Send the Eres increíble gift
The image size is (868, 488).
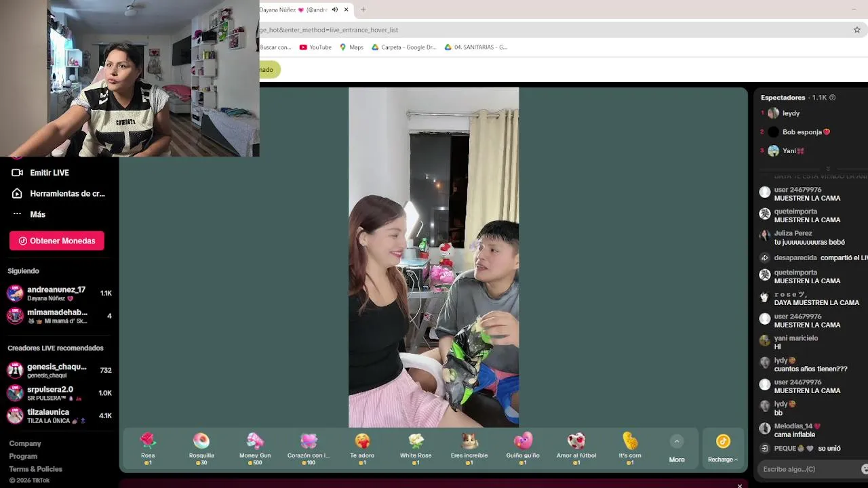[469, 449]
